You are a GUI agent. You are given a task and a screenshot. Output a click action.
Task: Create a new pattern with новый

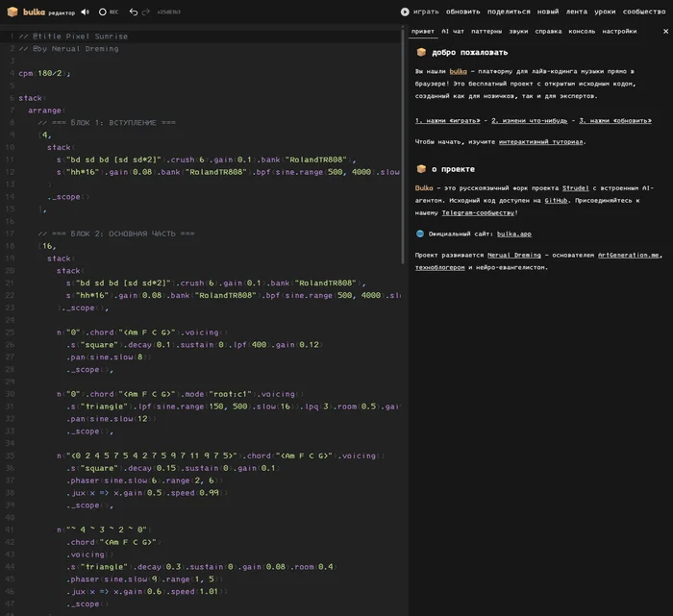point(548,12)
